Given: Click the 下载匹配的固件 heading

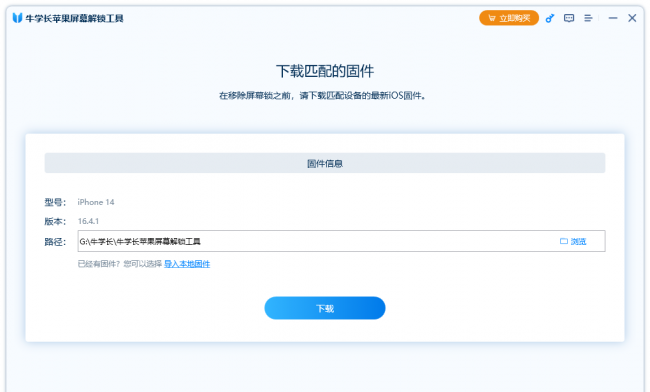Looking at the screenshot, I should pyautogui.click(x=325, y=71).
